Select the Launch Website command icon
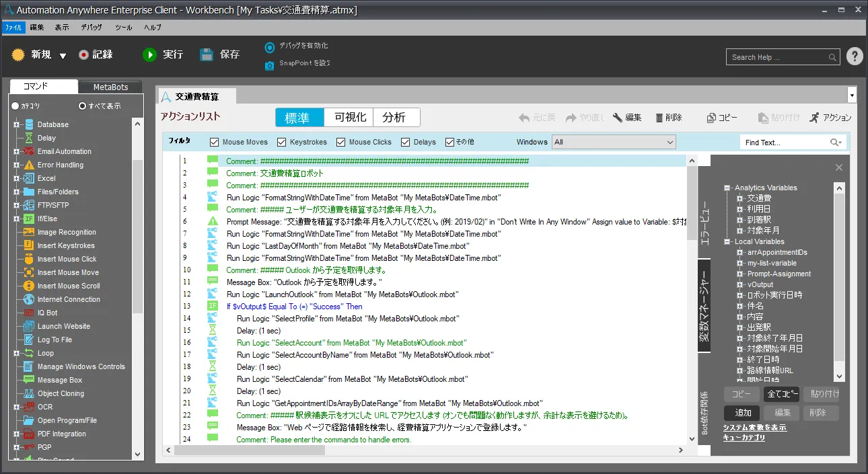868x474 pixels. click(x=28, y=326)
